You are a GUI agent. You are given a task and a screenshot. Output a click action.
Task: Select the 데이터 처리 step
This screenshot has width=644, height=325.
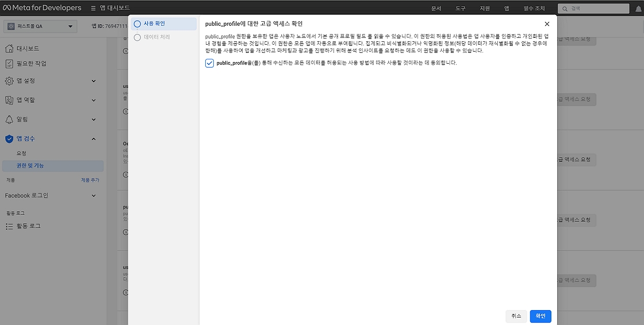point(163,37)
